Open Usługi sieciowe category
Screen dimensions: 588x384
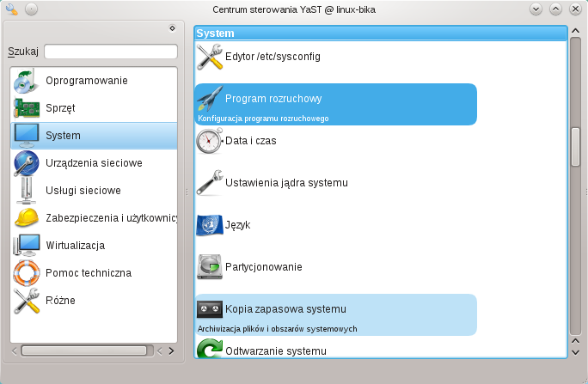(x=83, y=191)
